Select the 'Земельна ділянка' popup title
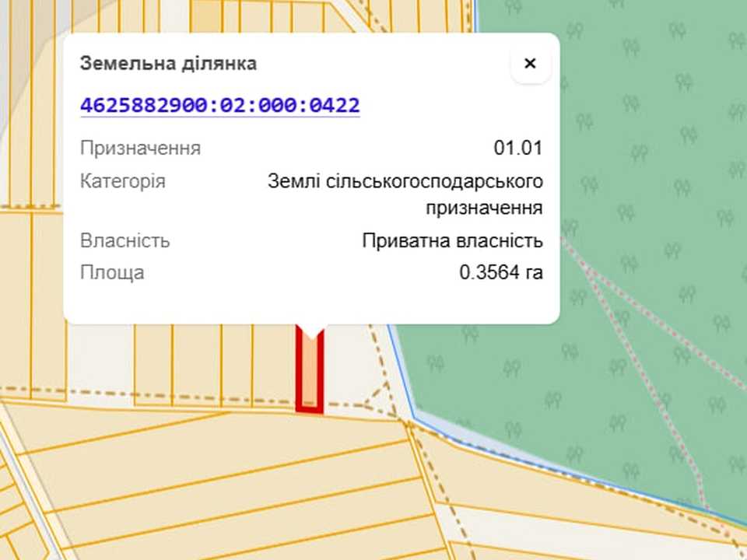This screenshot has width=747, height=560. click(169, 64)
